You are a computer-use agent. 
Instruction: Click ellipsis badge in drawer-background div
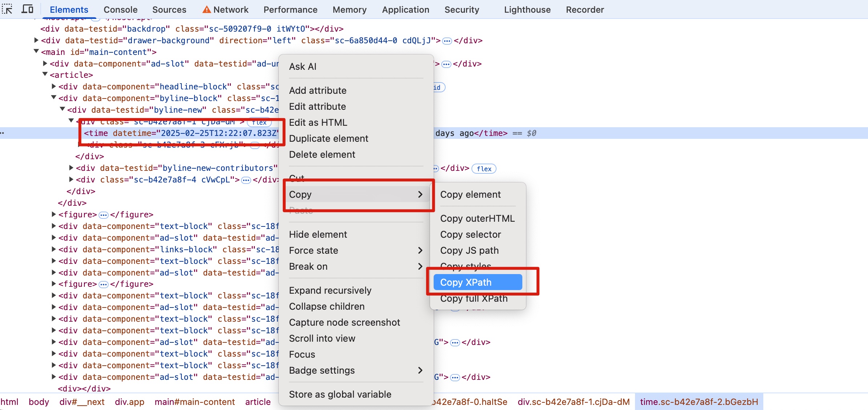pos(447,41)
